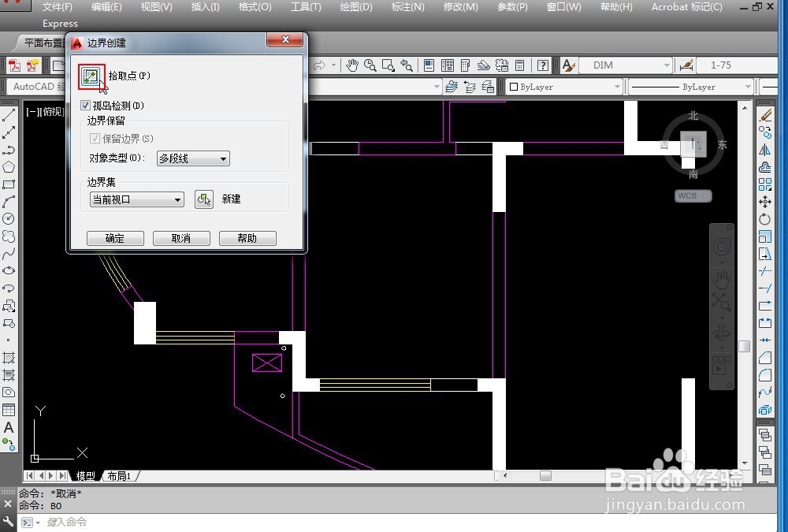Switch to the 布局1 layout tab

coord(120,476)
